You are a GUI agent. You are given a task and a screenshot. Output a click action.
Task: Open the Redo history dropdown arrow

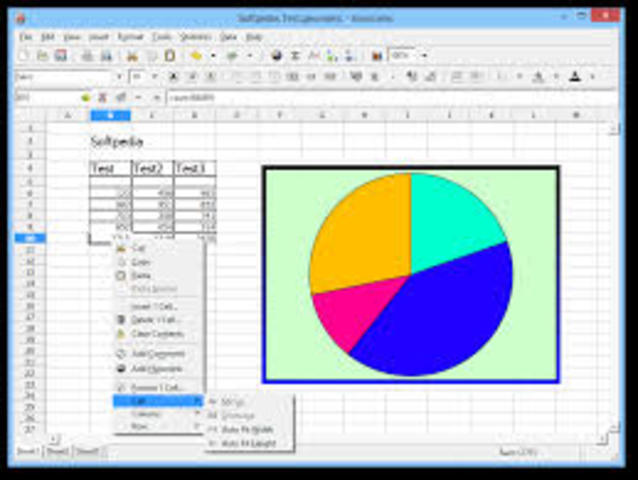[x=250, y=56]
